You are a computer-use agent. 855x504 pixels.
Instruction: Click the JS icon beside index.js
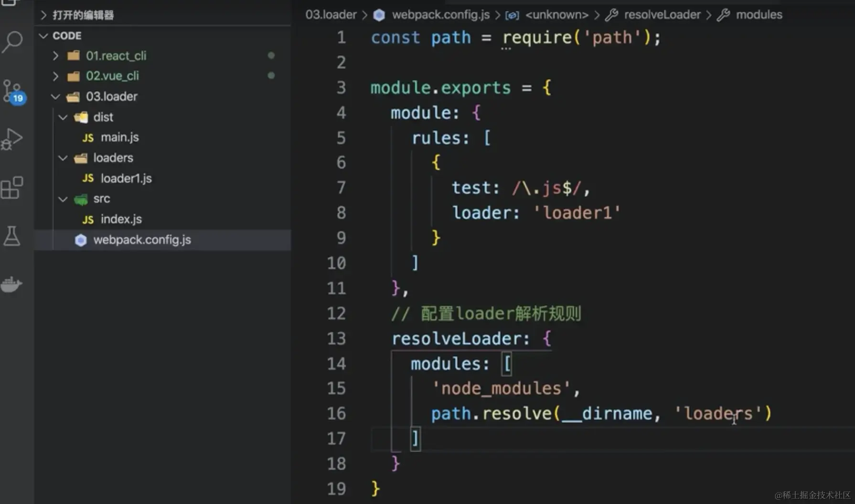pos(88,220)
